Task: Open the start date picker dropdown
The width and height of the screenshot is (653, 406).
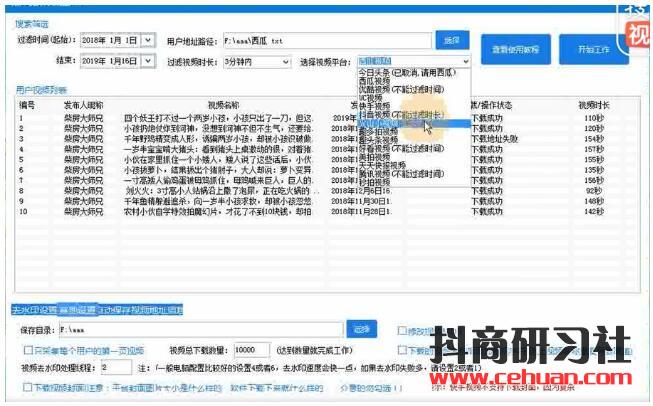Action: 148,40
